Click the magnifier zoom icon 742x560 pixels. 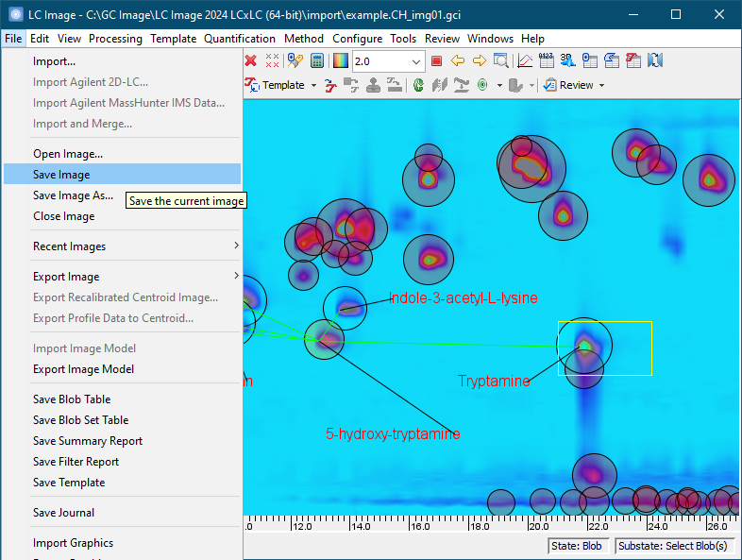[500, 61]
